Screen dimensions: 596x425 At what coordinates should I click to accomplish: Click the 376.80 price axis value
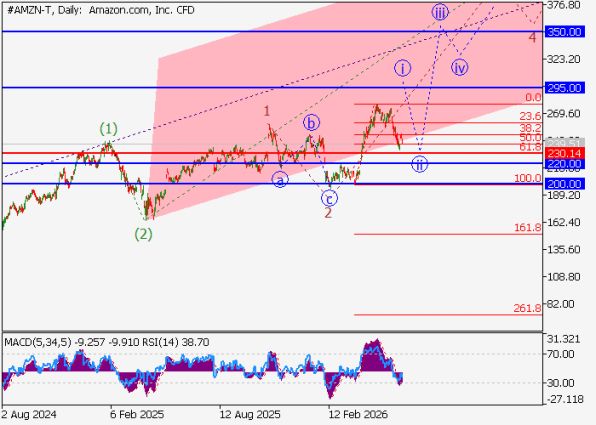pyautogui.click(x=563, y=5)
